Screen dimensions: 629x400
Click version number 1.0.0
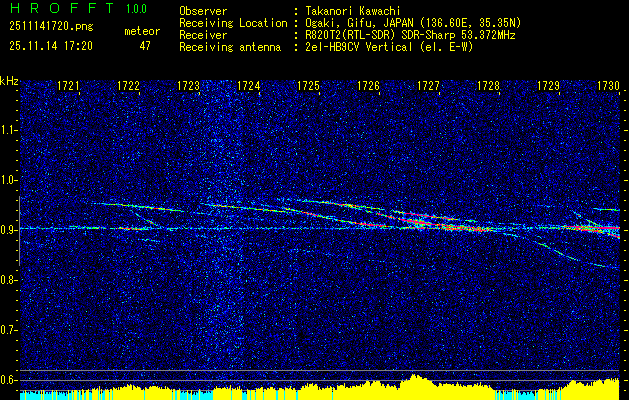point(136,9)
